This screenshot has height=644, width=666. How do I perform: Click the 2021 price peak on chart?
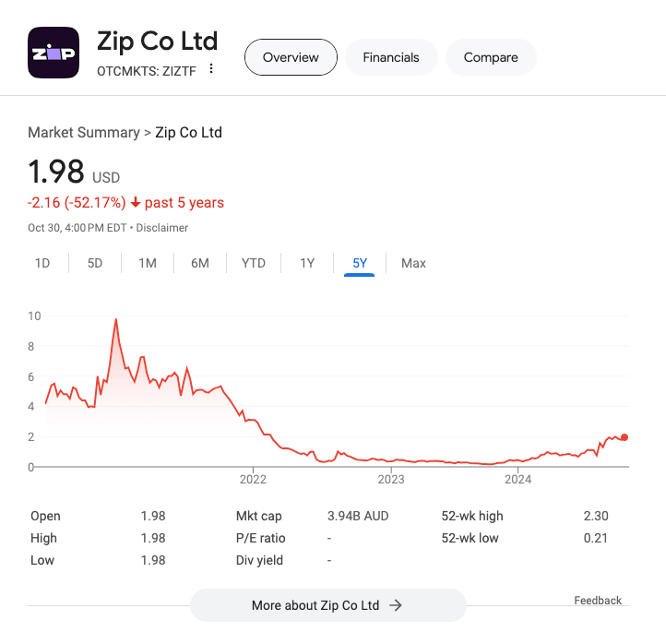[116, 320]
